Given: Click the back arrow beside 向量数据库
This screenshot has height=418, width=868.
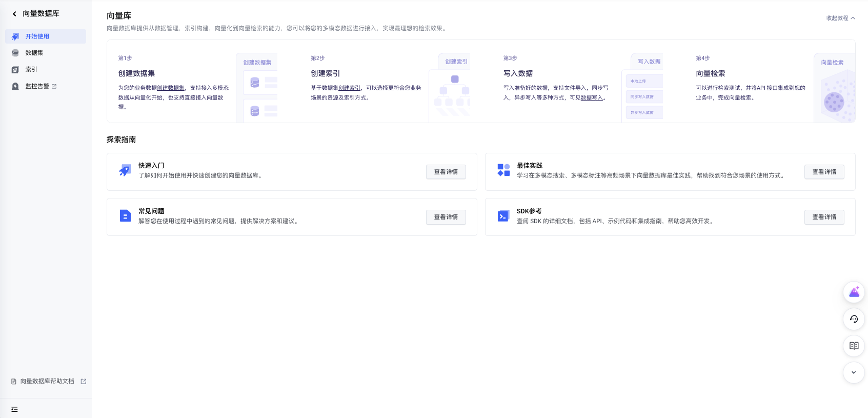Looking at the screenshot, I should pyautogui.click(x=14, y=14).
